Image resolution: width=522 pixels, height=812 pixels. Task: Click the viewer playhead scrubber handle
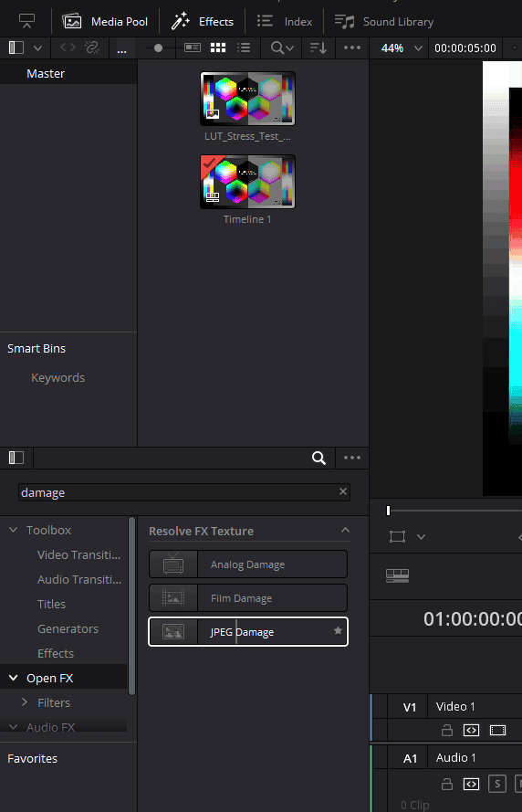tap(388, 511)
